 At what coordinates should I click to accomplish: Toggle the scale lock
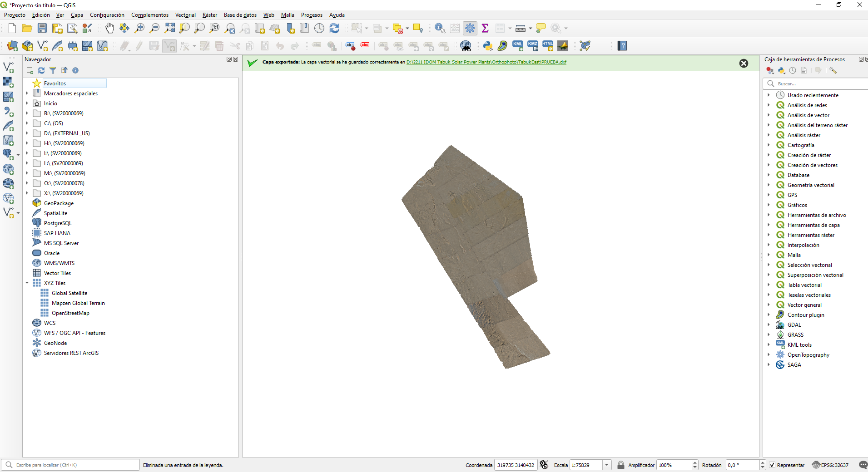[x=620, y=465]
